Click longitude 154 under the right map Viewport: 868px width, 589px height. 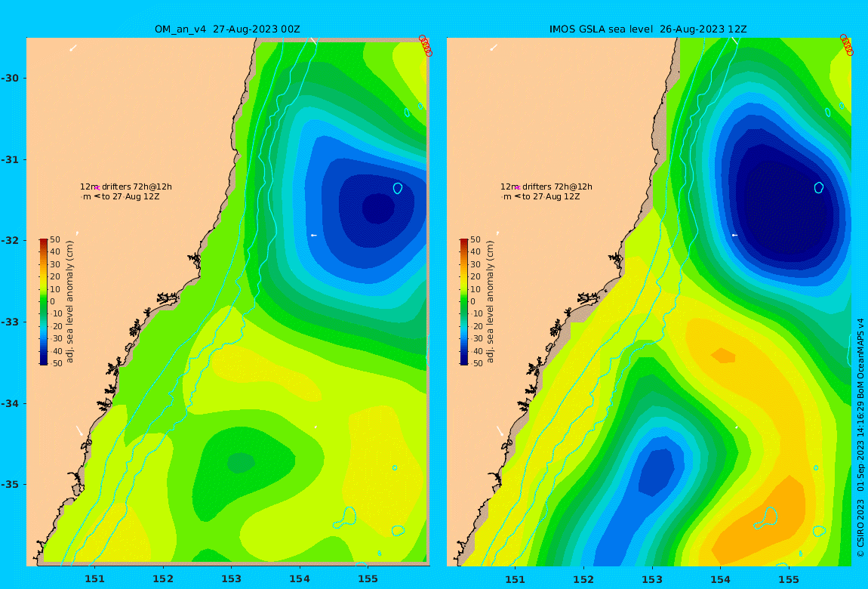(720, 579)
